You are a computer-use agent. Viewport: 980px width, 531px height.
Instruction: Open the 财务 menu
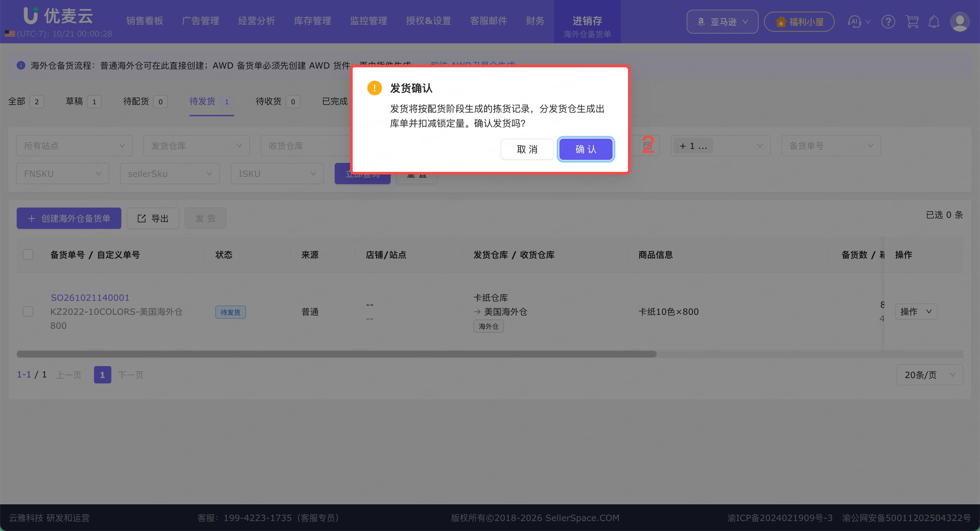click(x=535, y=21)
